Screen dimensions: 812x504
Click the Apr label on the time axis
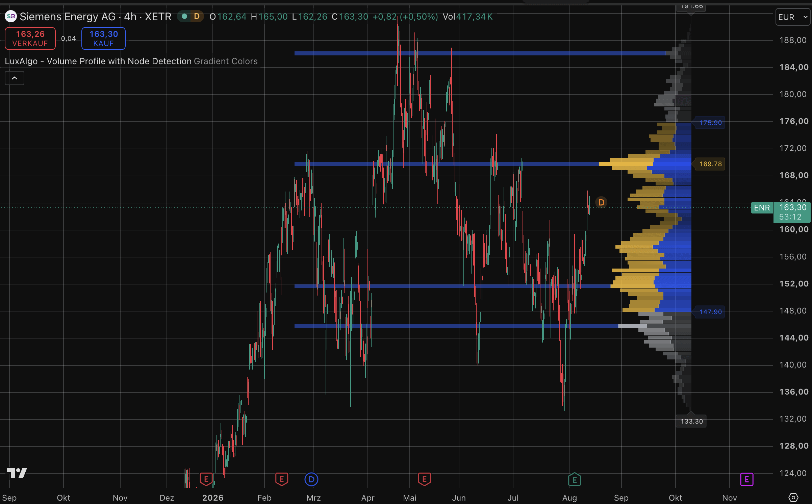coord(368,498)
